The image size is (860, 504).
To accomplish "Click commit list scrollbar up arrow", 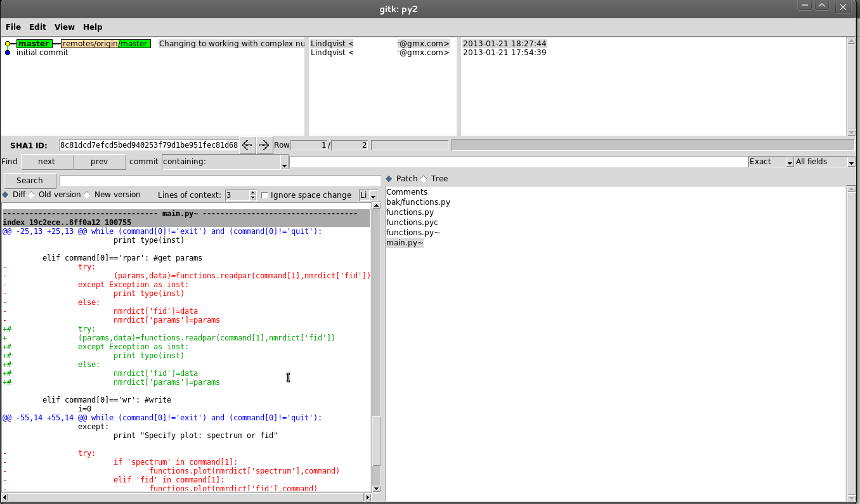I will [851, 41].
